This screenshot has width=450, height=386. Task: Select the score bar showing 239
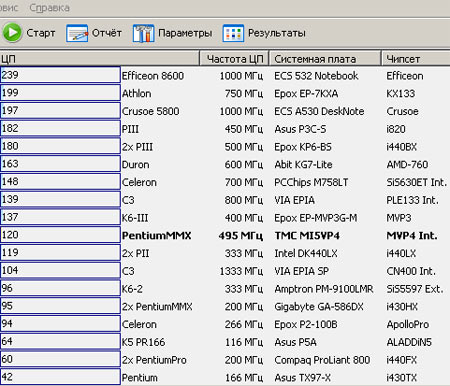(x=60, y=75)
